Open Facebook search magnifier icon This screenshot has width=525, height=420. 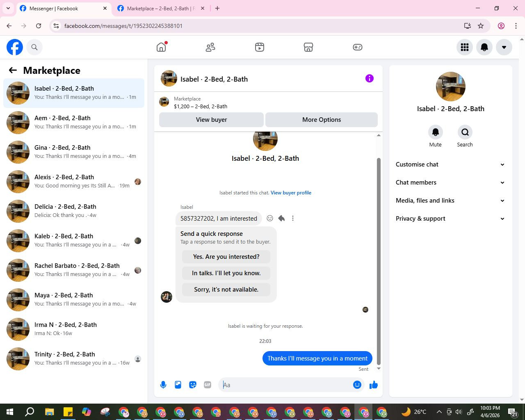click(34, 47)
